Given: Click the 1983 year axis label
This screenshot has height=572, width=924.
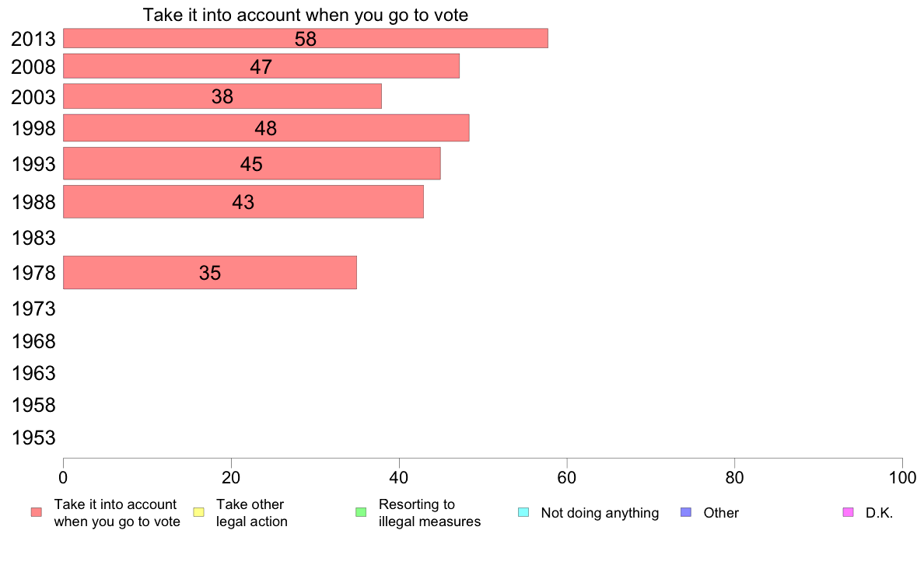Looking at the screenshot, I should 33,238.
